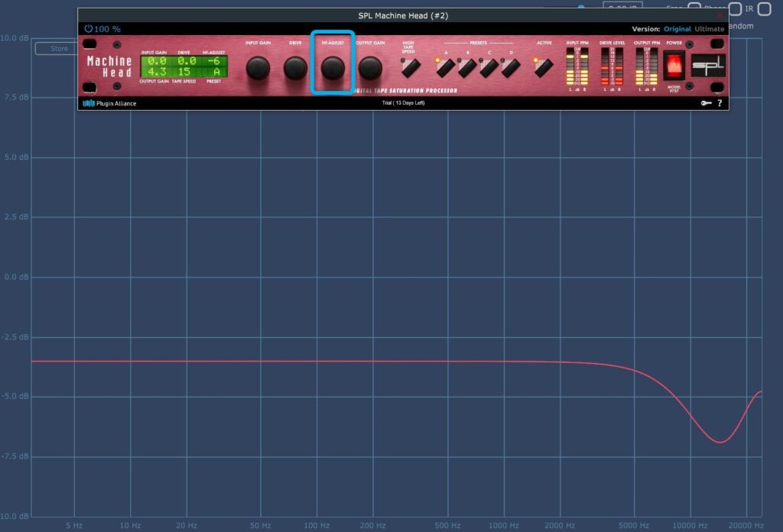Viewport: 783px width, 532px height.
Task: Select preset C switch
Action: coord(489,68)
